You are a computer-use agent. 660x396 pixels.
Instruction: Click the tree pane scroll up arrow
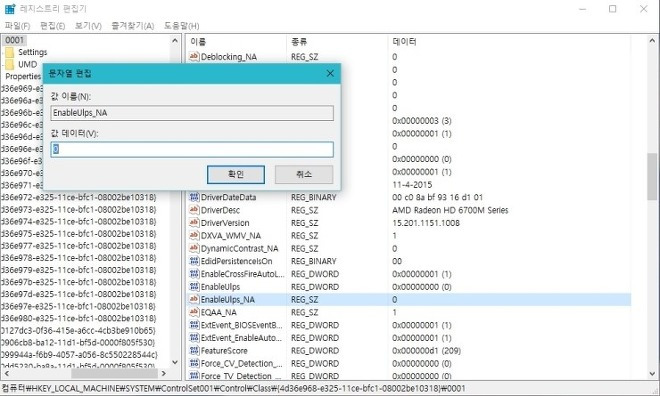click(x=175, y=40)
